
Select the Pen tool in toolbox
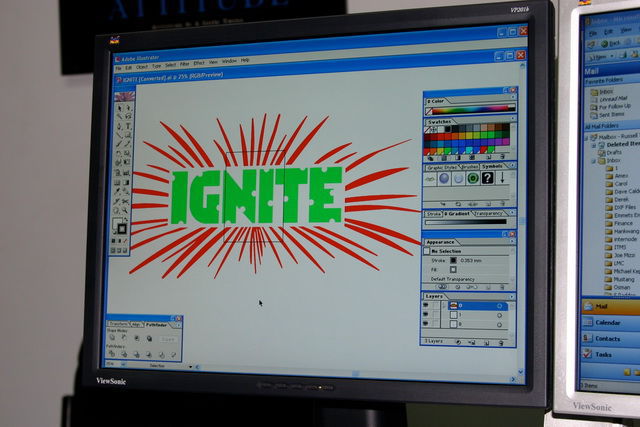118,126
